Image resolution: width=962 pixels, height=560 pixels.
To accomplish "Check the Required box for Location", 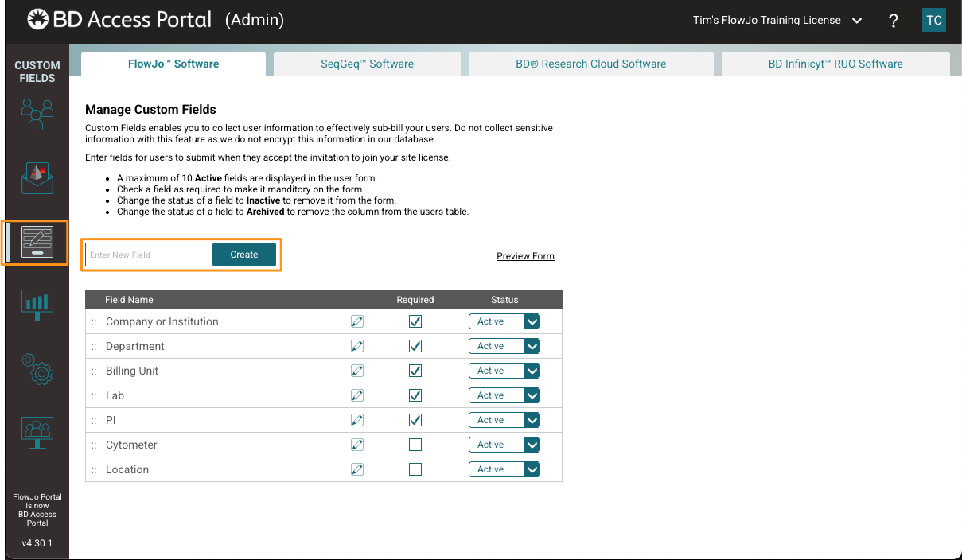I will [415, 469].
